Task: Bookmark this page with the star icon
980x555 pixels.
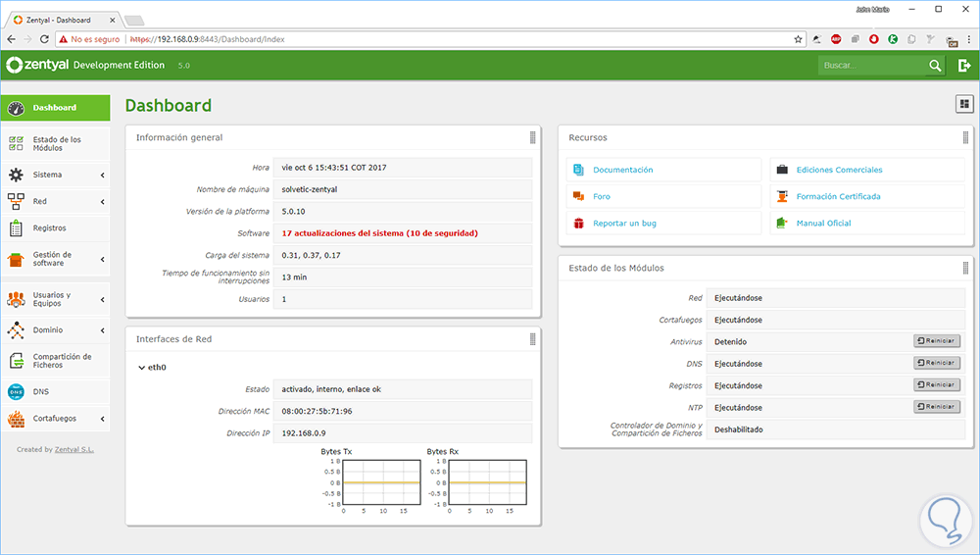Action: 798,39
